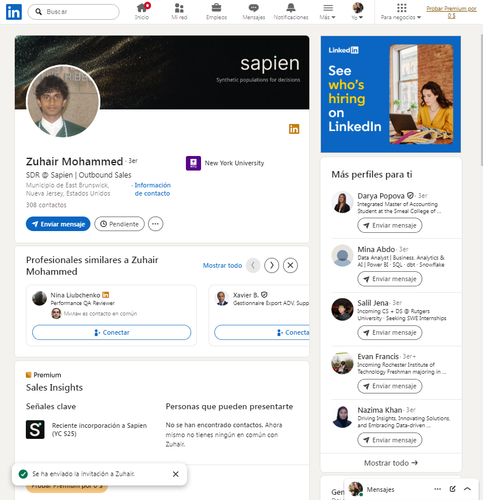This screenshot has width=483, height=500.
Task: Open the Mensajes chat bubble icon
Action: click(x=254, y=12)
